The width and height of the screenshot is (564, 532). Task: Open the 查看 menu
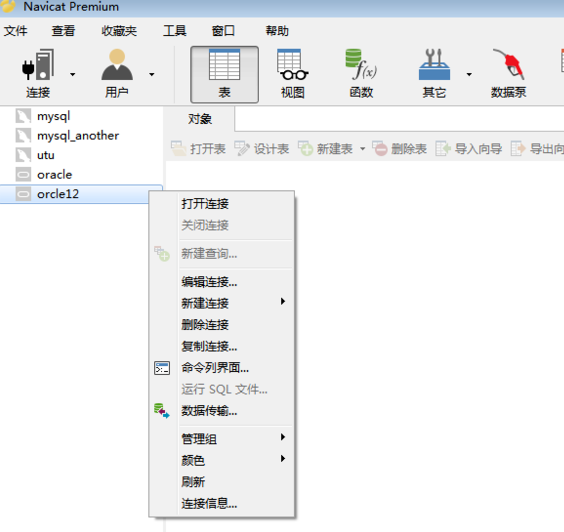click(x=63, y=31)
